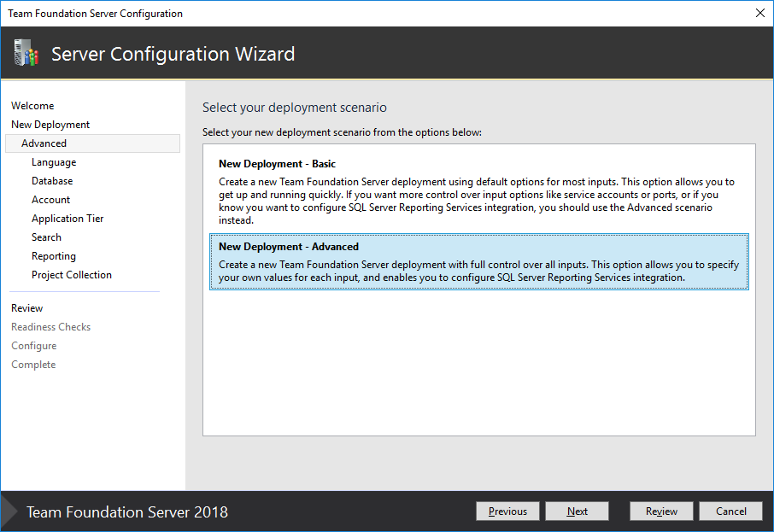Select New Deployment in the sidebar
The width and height of the screenshot is (774, 532).
pos(50,124)
